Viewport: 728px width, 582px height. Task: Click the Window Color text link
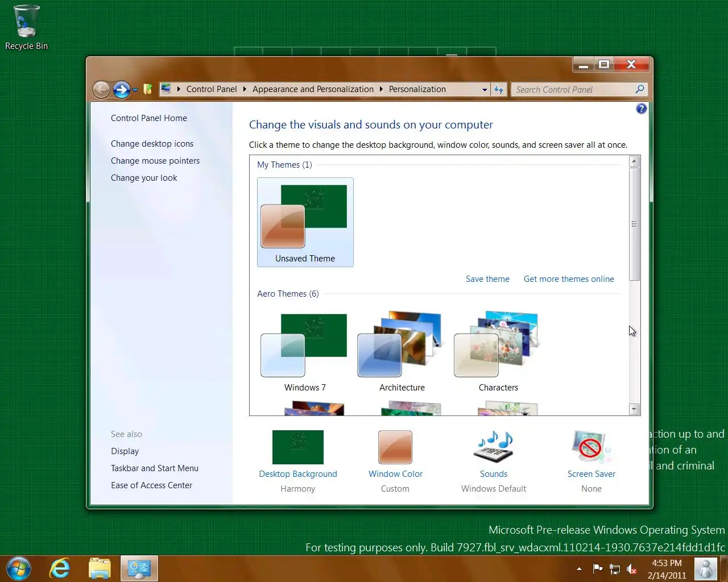tap(396, 474)
